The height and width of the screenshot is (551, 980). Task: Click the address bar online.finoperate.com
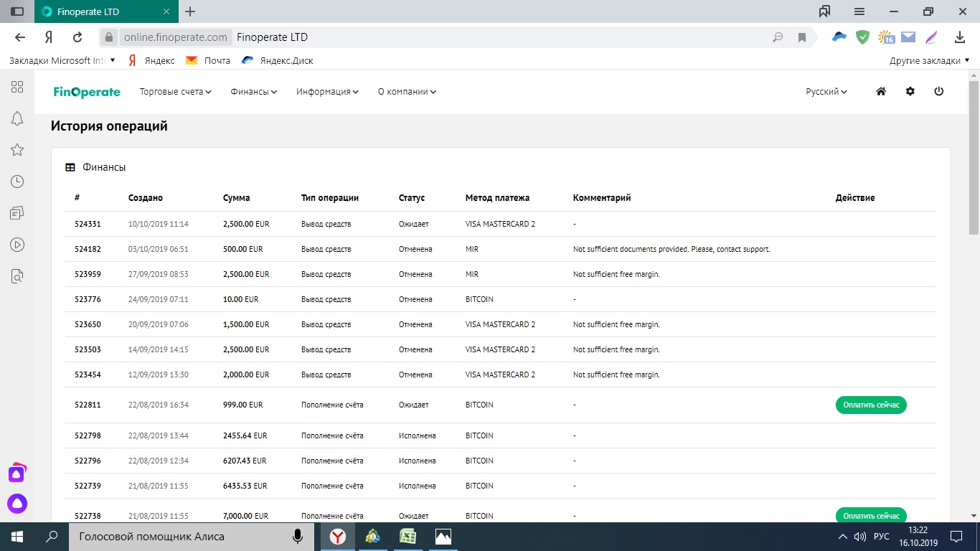click(x=175, y=37)
